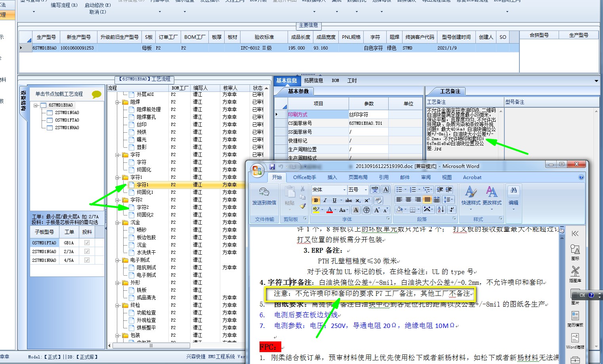The image size is (603, 364).
Task: Align text left in Word
Action: click(x=399, y=199)
